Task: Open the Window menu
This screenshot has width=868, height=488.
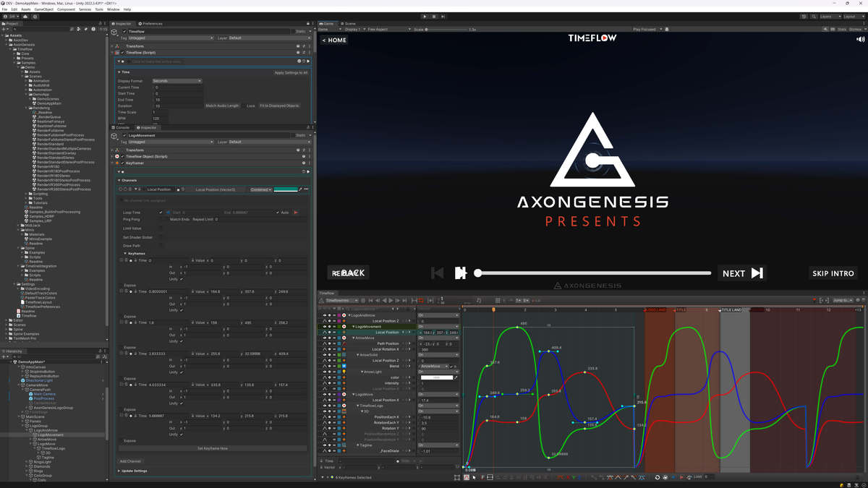Action: pyautogui.click(x=113, y=9)
